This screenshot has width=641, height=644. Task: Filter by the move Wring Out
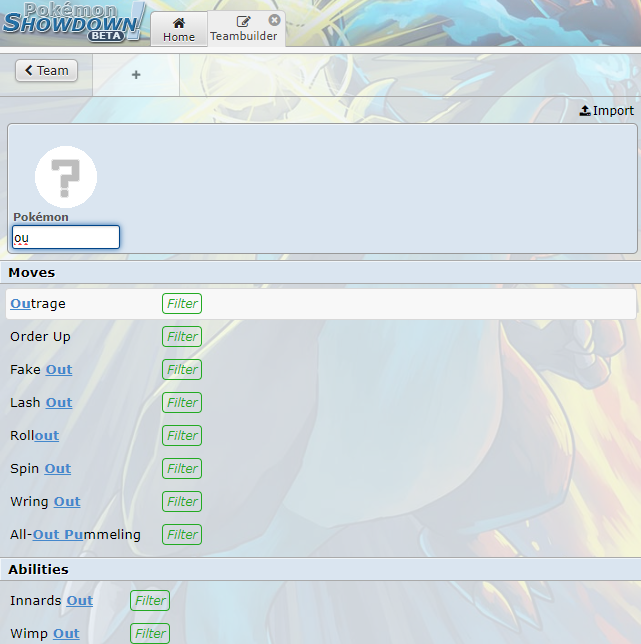[182, 501]
